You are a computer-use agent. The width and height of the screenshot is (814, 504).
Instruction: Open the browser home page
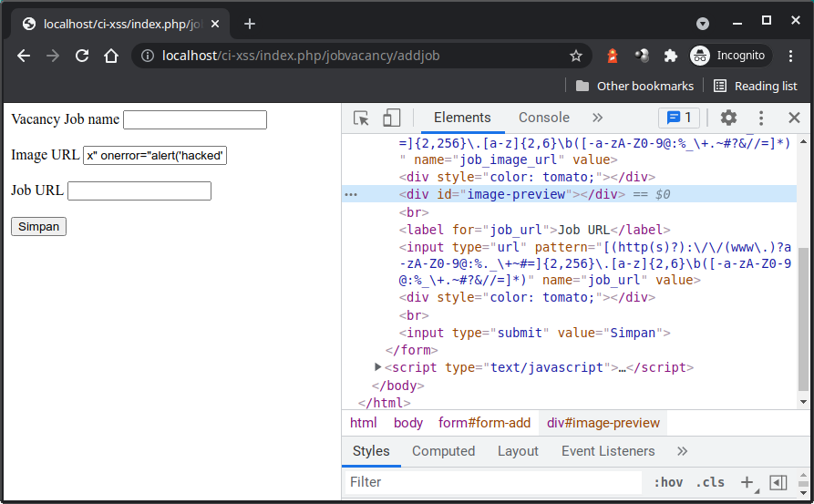pos(111,56)
